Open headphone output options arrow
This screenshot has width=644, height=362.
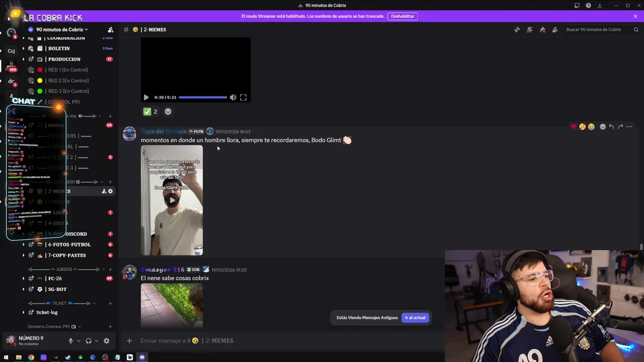(x=97, y=341)
